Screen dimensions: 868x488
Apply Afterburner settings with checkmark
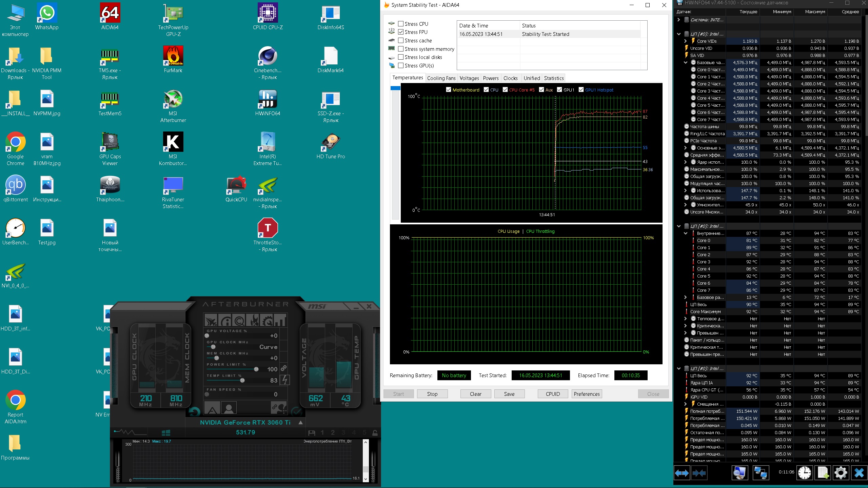(297, 412)
